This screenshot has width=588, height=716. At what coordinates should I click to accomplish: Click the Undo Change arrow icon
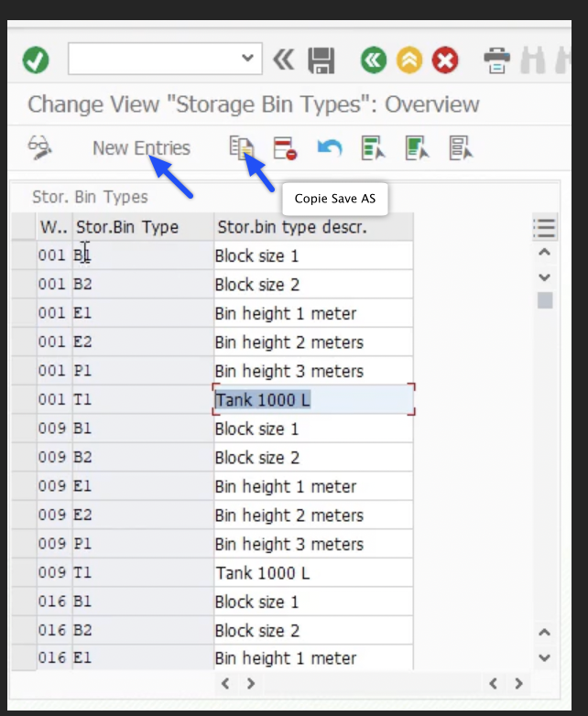329,148
